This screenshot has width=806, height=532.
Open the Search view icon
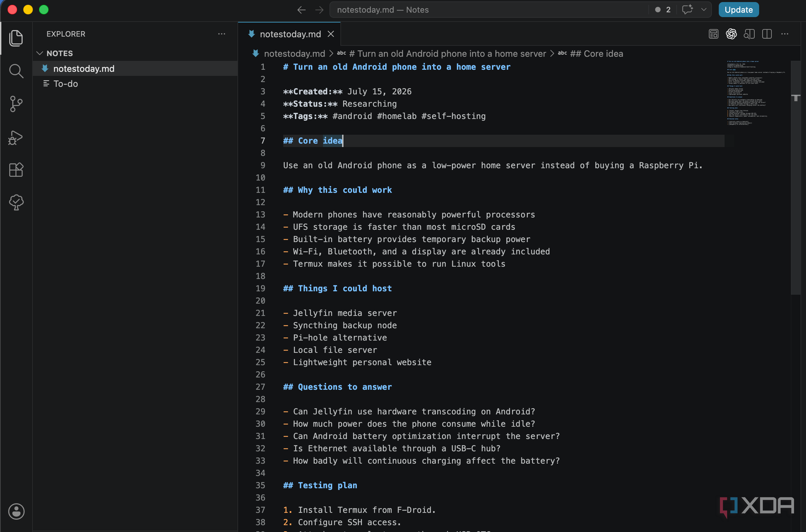click(x=16, y=71)
